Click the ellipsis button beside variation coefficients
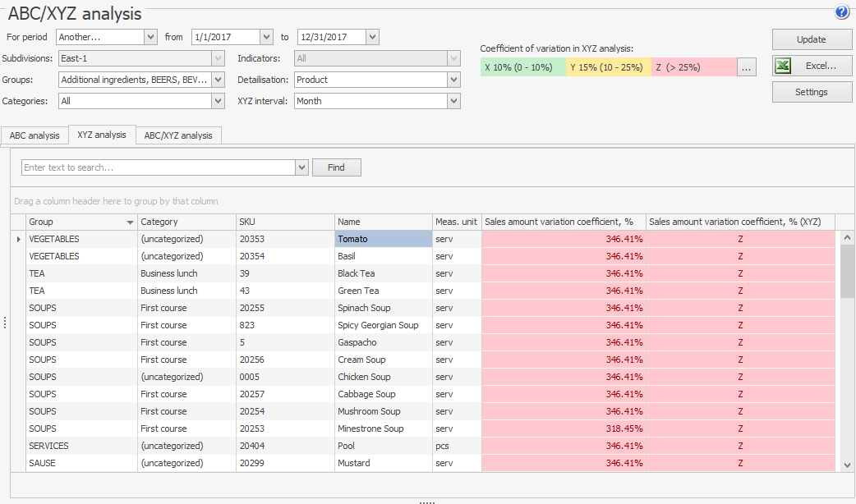Image resolution: width=856 pixels, height=504 pixels. 746,68
